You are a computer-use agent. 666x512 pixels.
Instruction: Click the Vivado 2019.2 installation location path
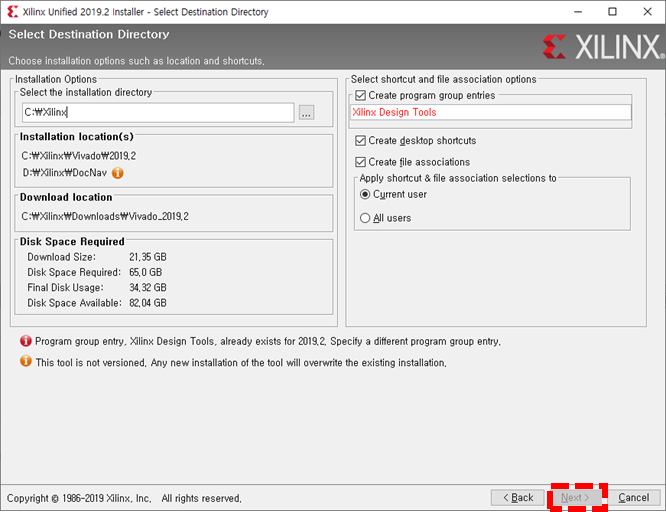(x=79, y=156)
